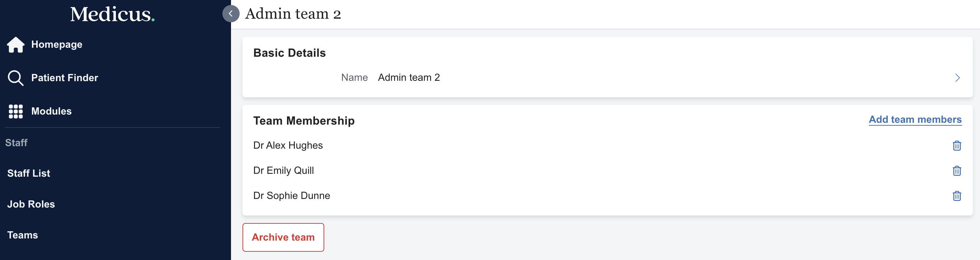Click the Modules grid icon
980x260 pixels.
[15, 111]
